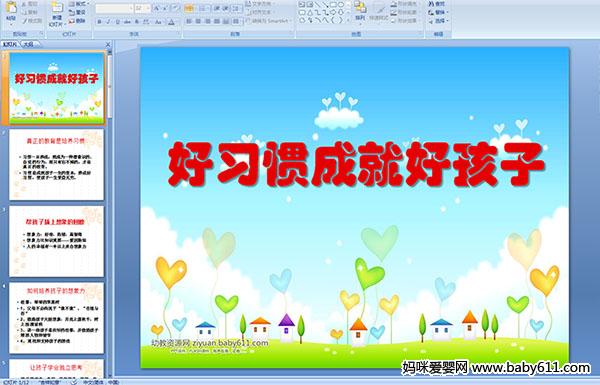Pick the rectangle shape from shapes gallery
The height and width of the screenshot is (385, 600).
(x=333, y=4)
